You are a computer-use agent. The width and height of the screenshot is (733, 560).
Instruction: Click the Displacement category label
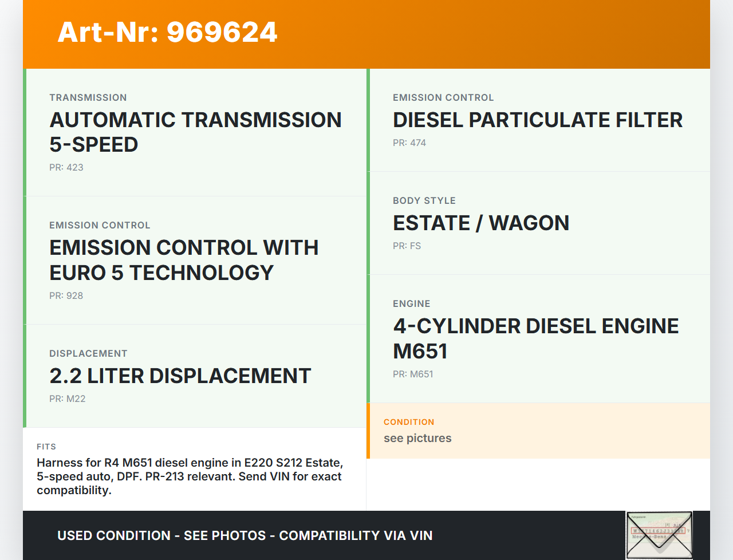88,354
